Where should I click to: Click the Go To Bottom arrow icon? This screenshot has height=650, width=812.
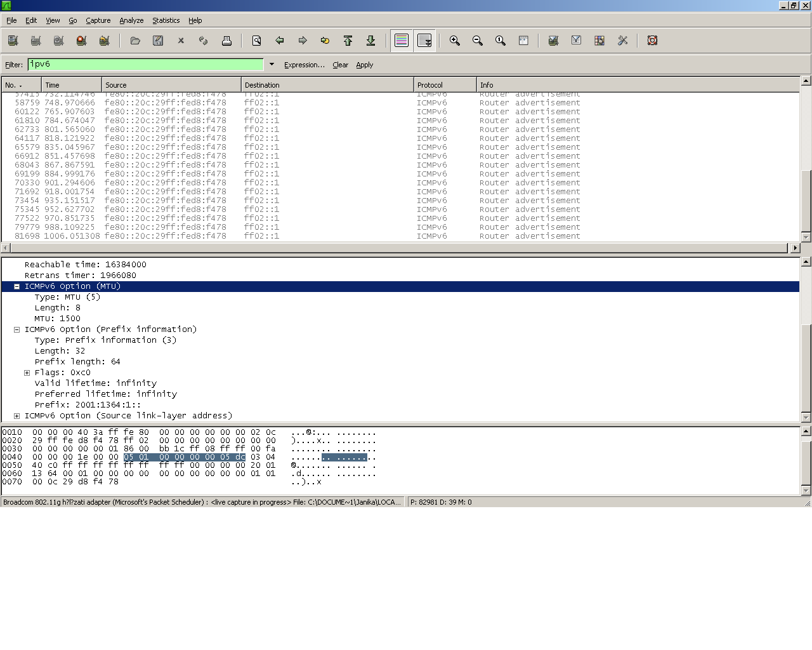(x=371, y=40)
